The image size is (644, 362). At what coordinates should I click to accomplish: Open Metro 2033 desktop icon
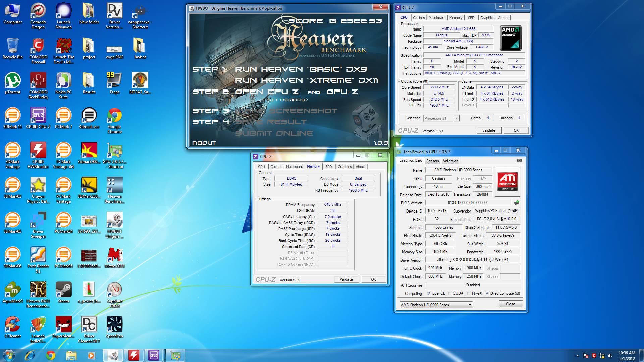[115, 258]
